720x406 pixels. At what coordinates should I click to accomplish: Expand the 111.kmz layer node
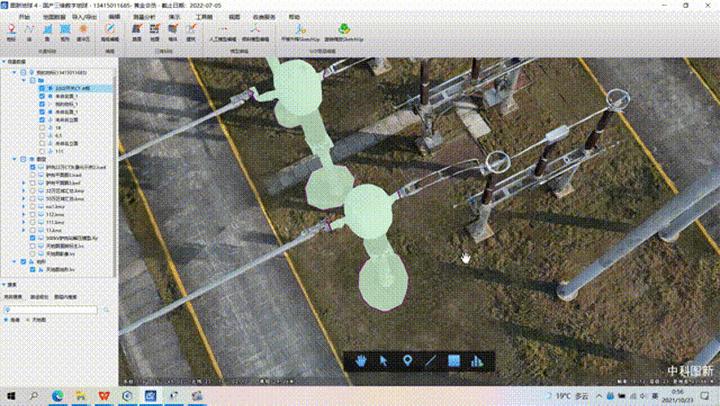(x=24, y=222)
